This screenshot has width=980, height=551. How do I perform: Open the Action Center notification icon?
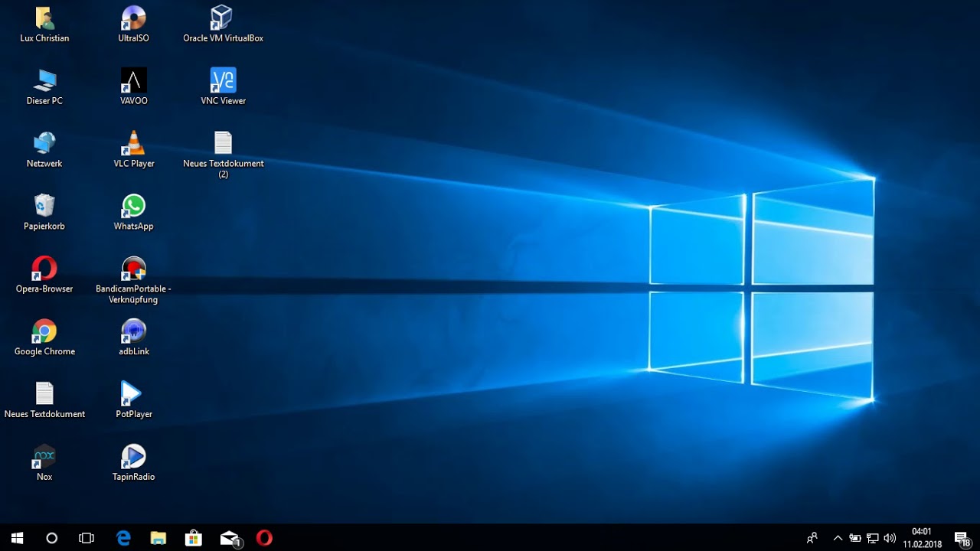962,538
